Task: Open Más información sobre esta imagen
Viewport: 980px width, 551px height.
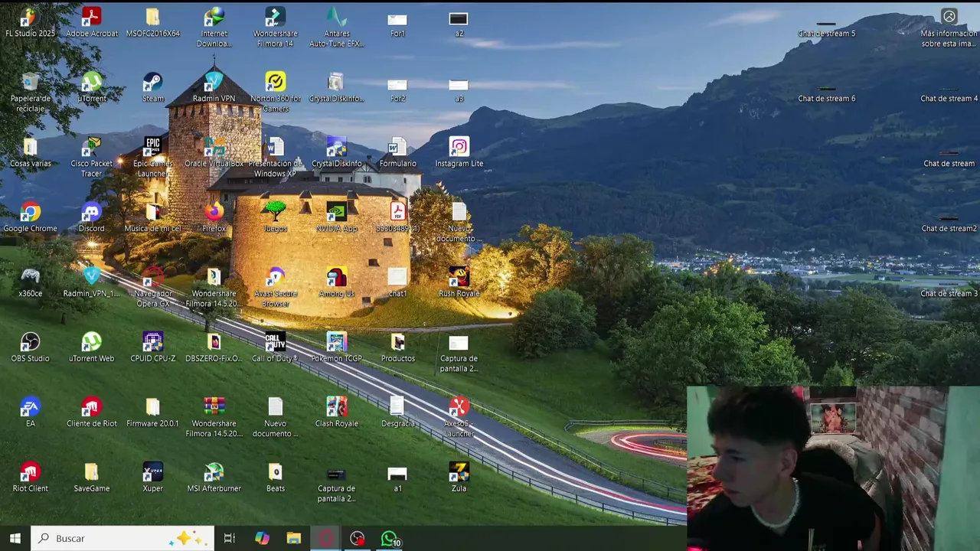Action: point(949,17)
